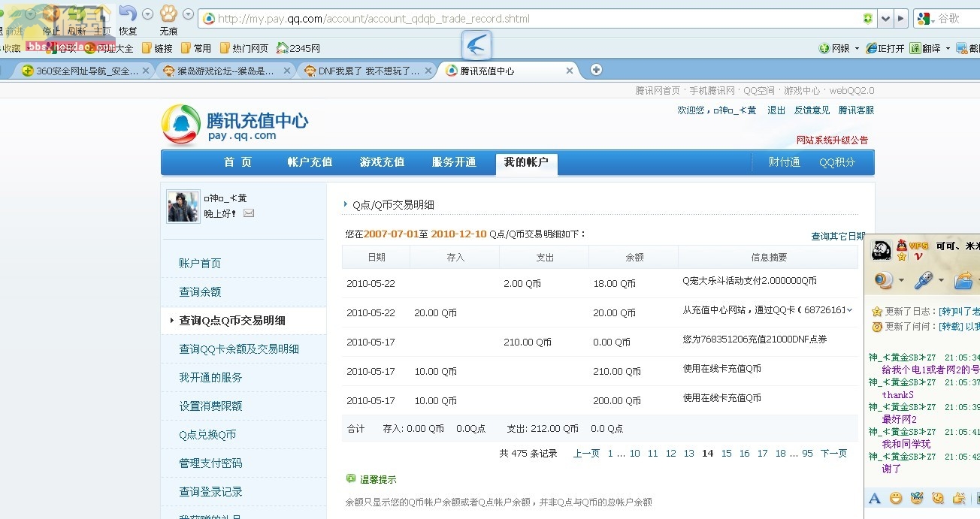The image size is (980, 519).
Task: Click the blue swallow bird button
Action: (476, 46)
